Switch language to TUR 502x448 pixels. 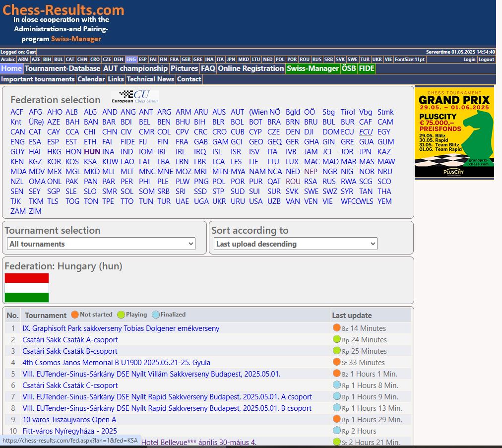click(365, 60)
